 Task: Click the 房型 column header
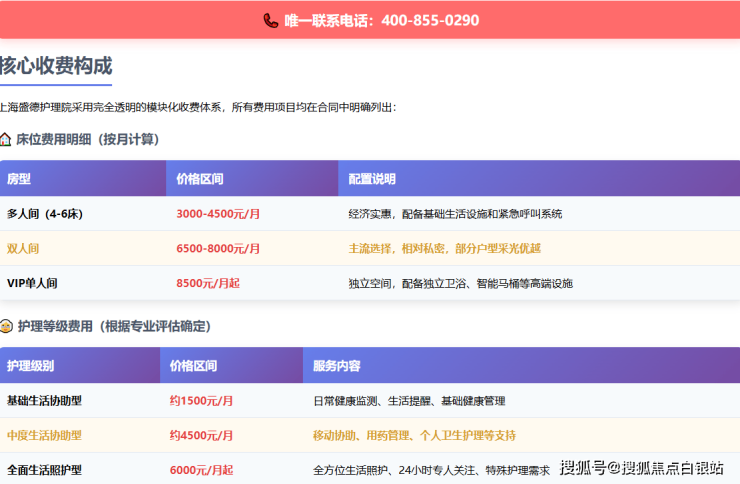(x=19, y=179)
